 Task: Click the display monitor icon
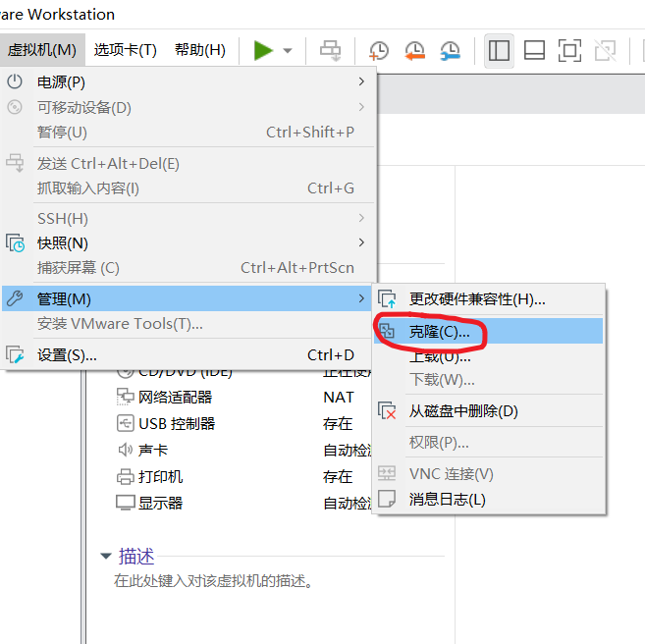[x=125, y=503]
